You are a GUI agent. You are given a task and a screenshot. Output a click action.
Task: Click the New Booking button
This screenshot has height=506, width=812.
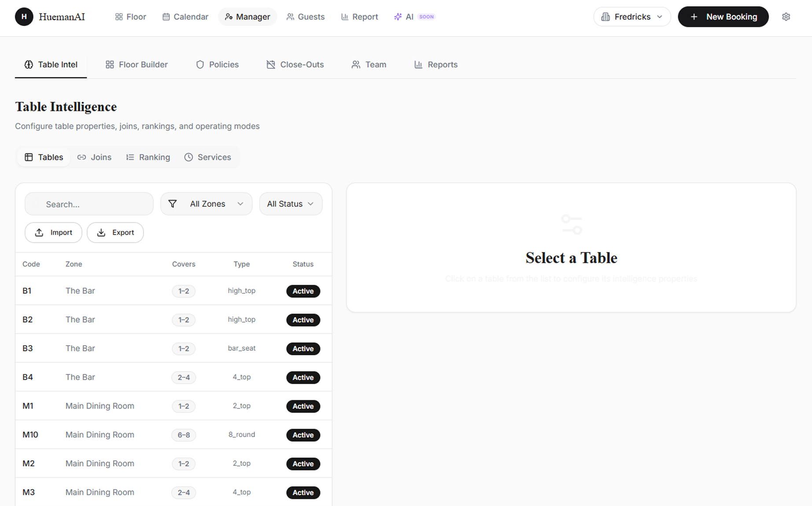click(723, 16)
